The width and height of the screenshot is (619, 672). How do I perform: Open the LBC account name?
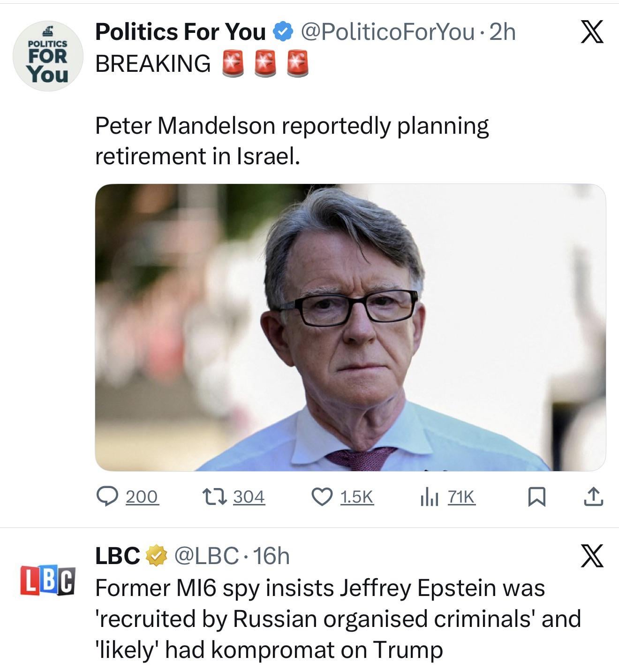(117, 556)
